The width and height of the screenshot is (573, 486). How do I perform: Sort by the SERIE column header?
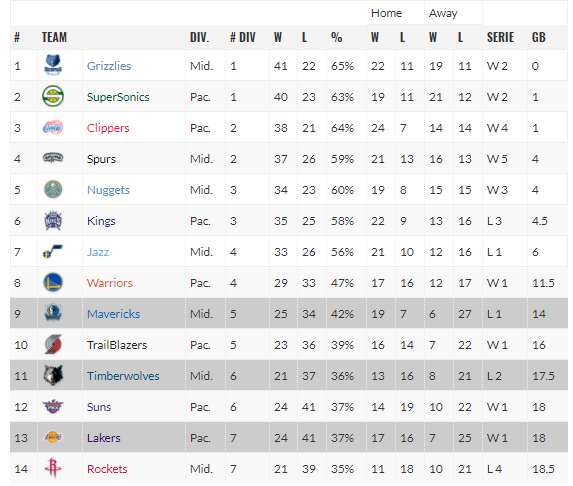click(x=500, y=37)
